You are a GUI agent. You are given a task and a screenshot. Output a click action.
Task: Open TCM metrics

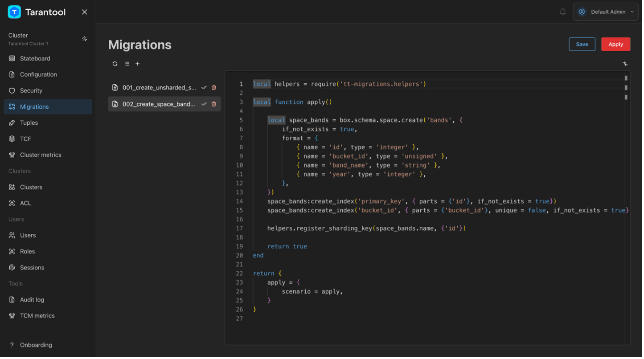click(x=48, y=316)
